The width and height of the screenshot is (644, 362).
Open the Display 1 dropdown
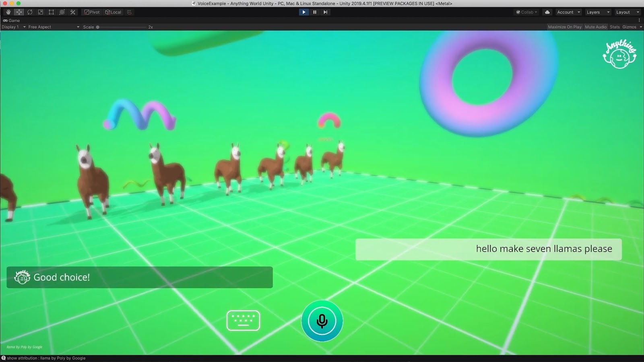tap(14, 27)
